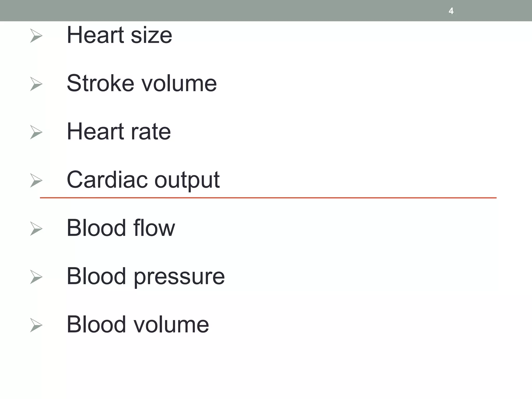The image size is (532, 399).
Task: Select the Cardiac output text
Action: click(x=143, y=181)
